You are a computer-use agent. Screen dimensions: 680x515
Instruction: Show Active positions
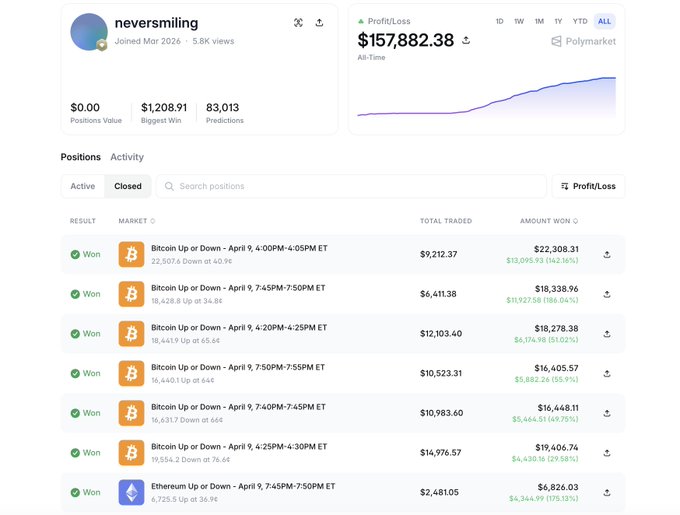83,186
